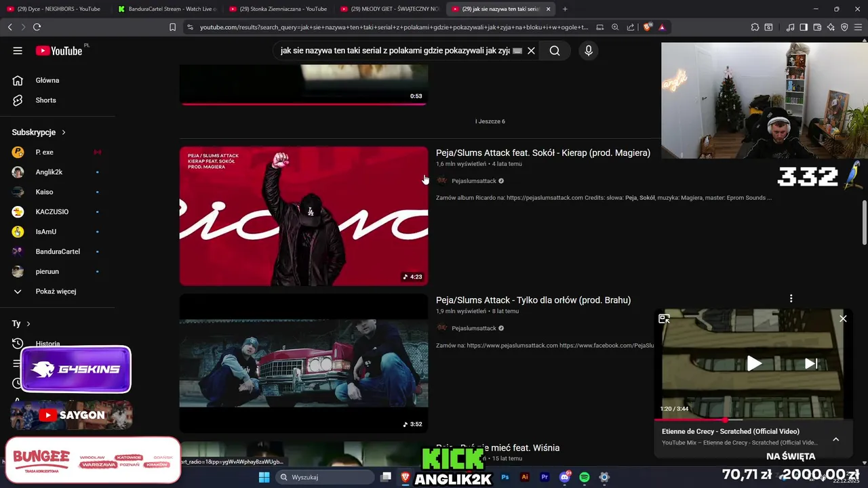Open Discord from the taskbar

point(565,477)
